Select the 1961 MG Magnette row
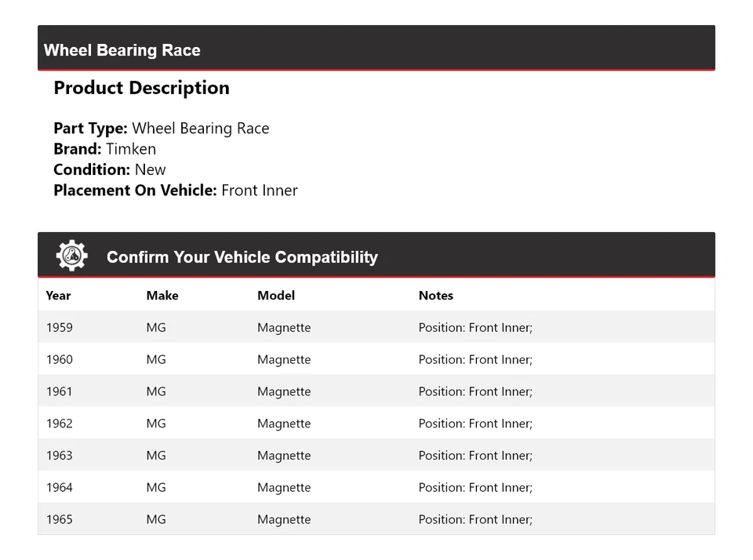Image resolution: width=753 pixels, height=560 pixels. pos(376,391)
